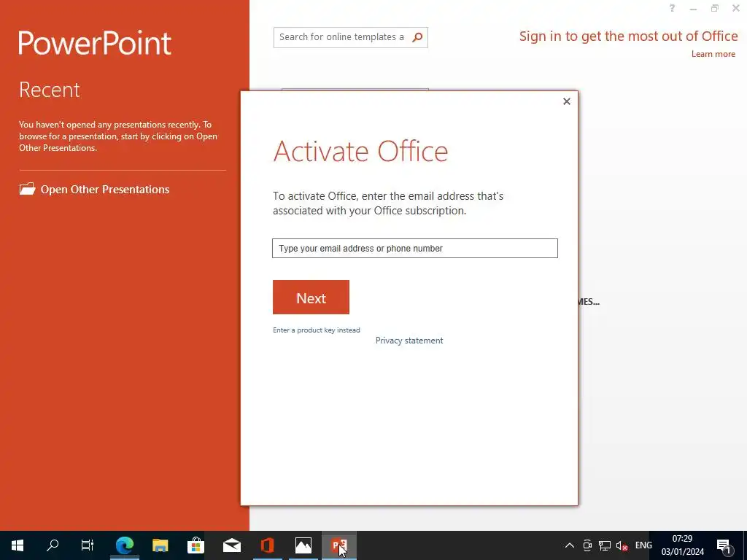Close the PowerPoint window
This screenshot has height=560, width=747.
(735, 8)
